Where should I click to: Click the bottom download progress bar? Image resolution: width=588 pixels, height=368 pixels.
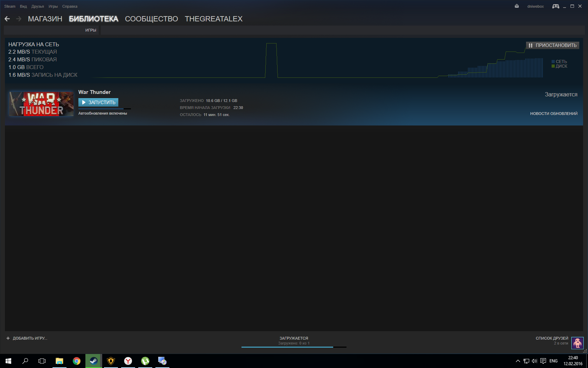(x=294, y=347)
